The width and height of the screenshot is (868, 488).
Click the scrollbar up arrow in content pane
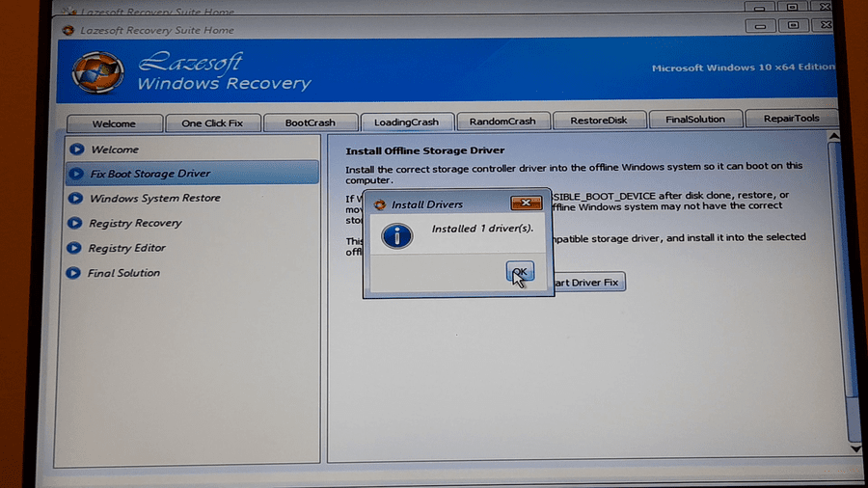pos(834,136)
